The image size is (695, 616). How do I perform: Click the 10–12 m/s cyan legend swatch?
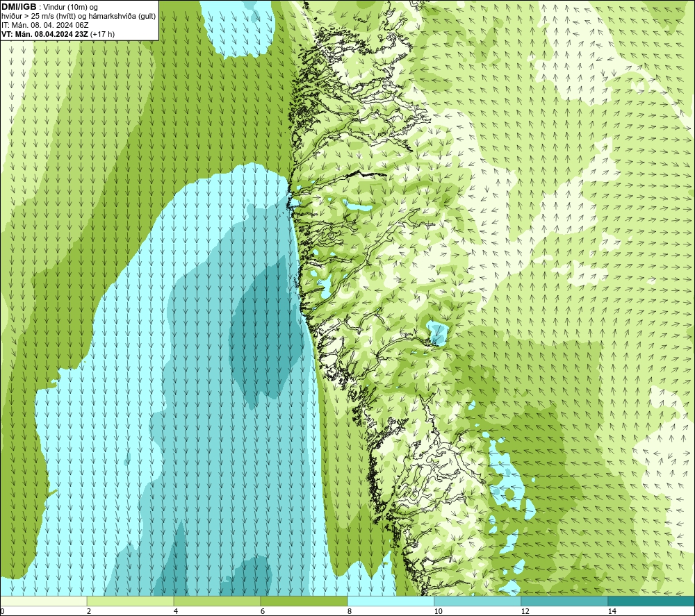click(477, 601)
